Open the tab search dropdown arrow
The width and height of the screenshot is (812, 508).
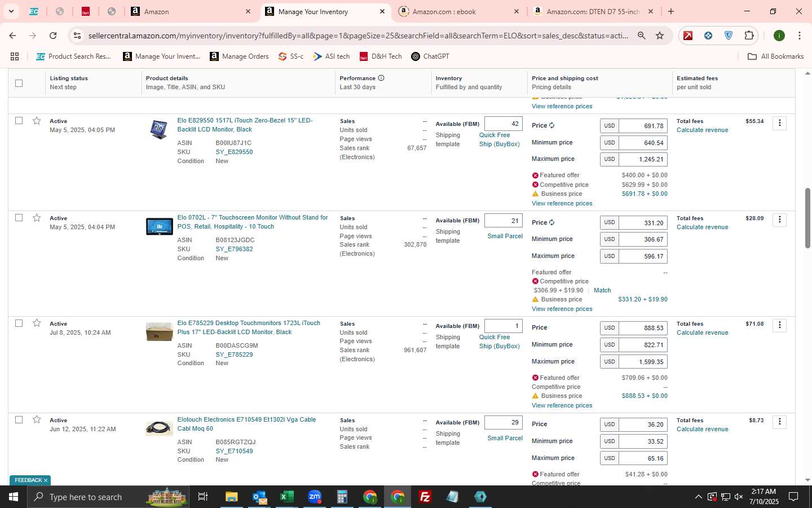11,11
